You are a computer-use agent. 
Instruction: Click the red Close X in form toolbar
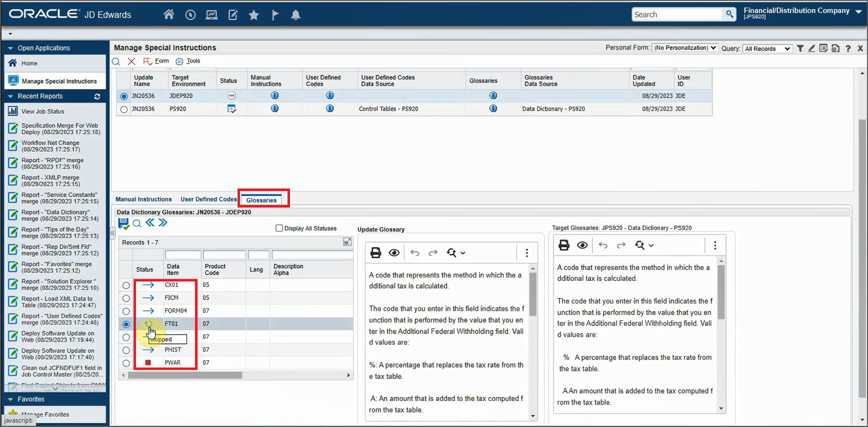pos(131,61)
